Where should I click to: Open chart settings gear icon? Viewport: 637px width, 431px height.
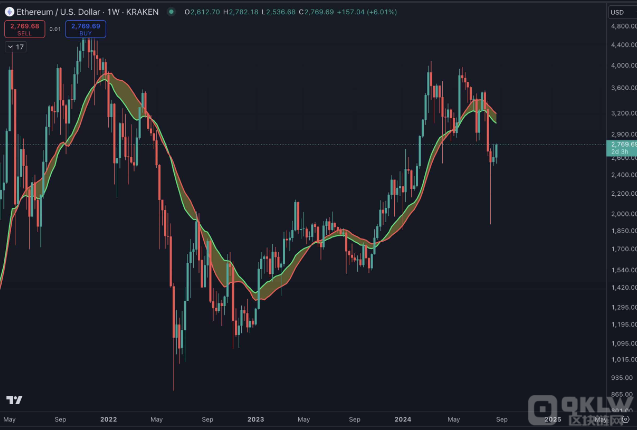(x=624, y=421)
